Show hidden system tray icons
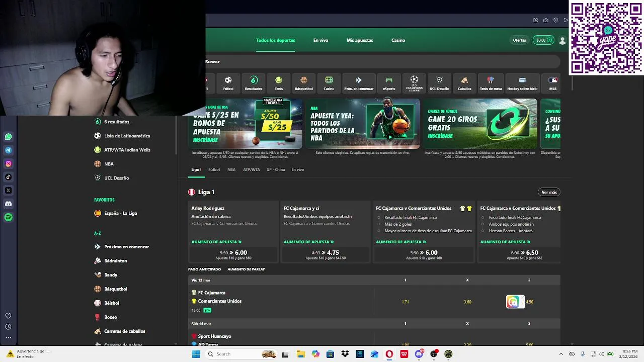 pos(561,354)
